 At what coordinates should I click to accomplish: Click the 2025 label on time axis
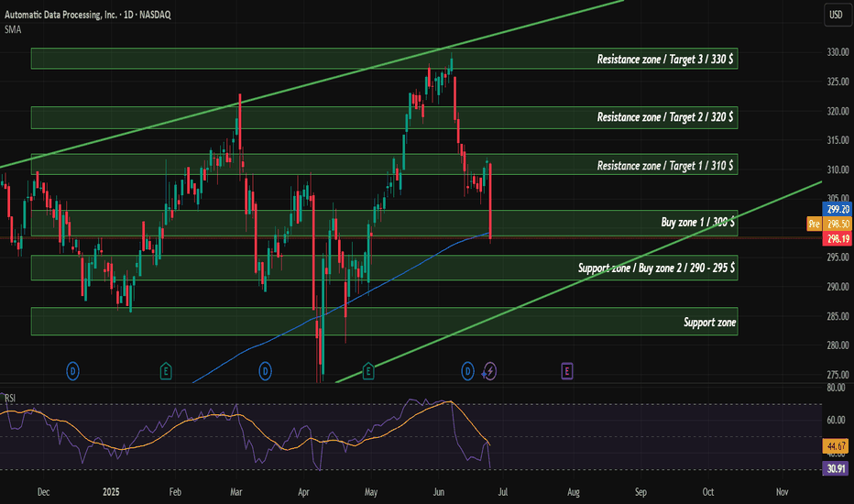point(111,492)
